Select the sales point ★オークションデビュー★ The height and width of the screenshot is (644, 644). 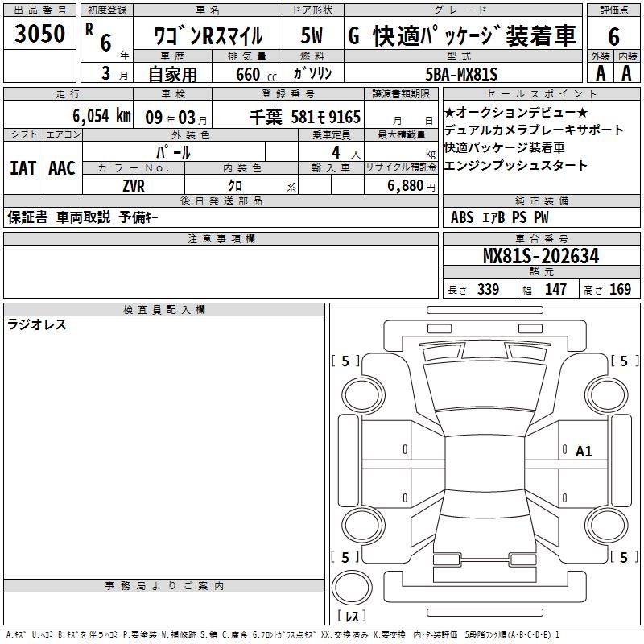point(516,112)
